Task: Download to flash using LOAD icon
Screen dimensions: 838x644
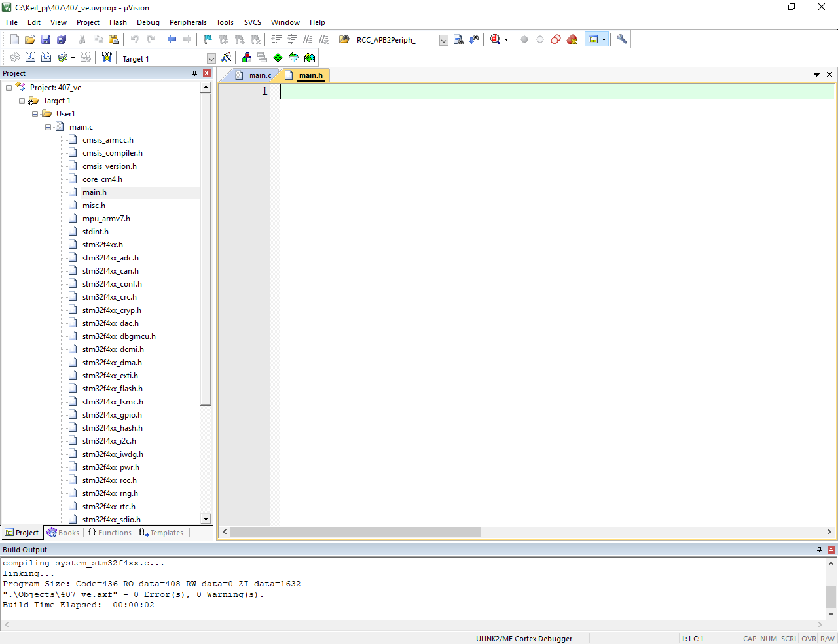Action: (107, 58)
